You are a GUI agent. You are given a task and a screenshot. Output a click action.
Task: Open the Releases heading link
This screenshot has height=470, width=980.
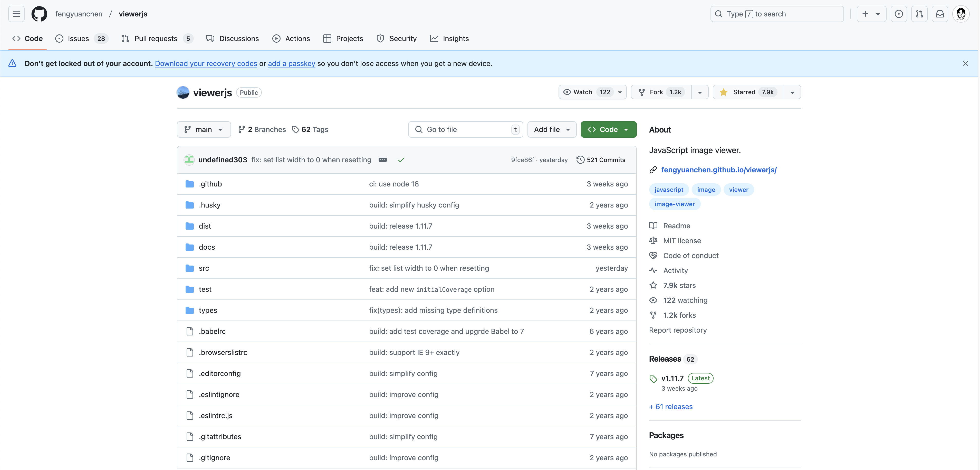pyautogui.click(x=665, y=359)
